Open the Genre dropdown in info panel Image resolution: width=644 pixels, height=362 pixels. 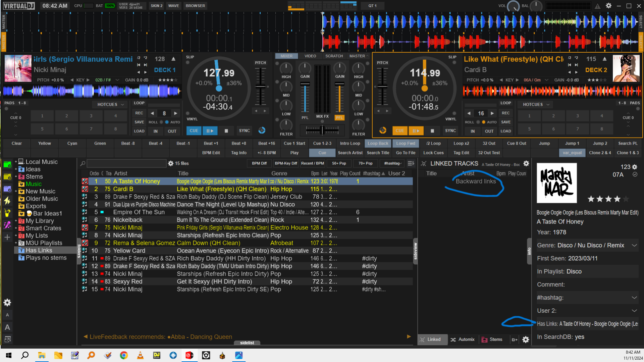(634, 245)
